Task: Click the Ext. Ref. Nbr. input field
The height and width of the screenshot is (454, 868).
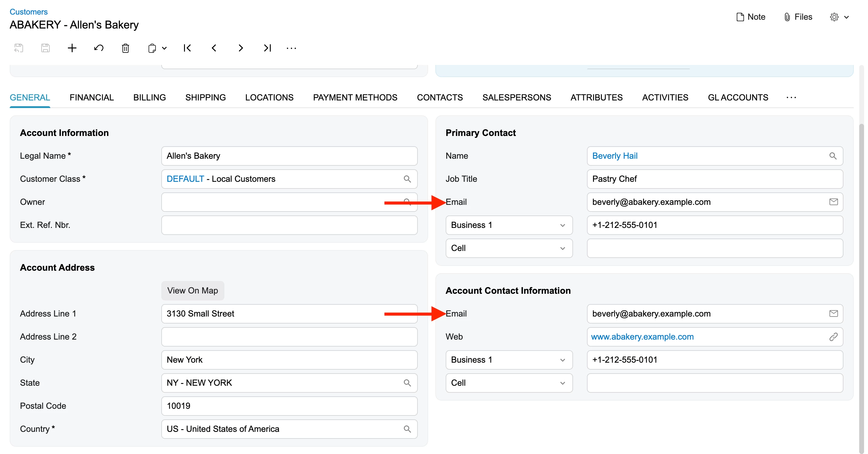Action: (x=289, y=225)
